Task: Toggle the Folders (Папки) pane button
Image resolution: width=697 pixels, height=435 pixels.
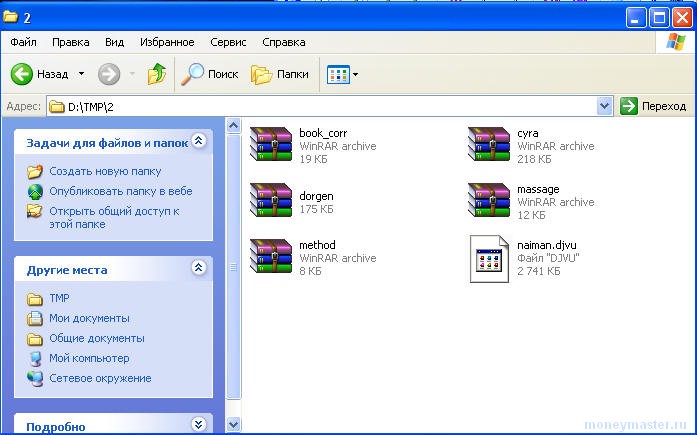Action: pyautogui.click(x=262, y=74)
